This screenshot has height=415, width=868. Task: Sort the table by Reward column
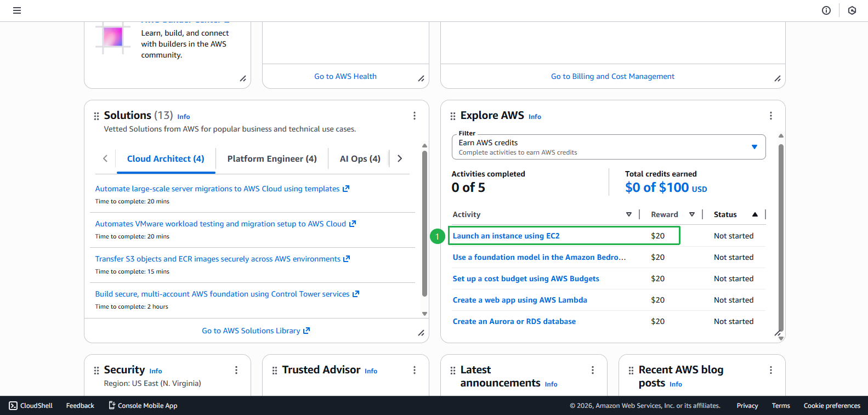click(x=691, y=214)
